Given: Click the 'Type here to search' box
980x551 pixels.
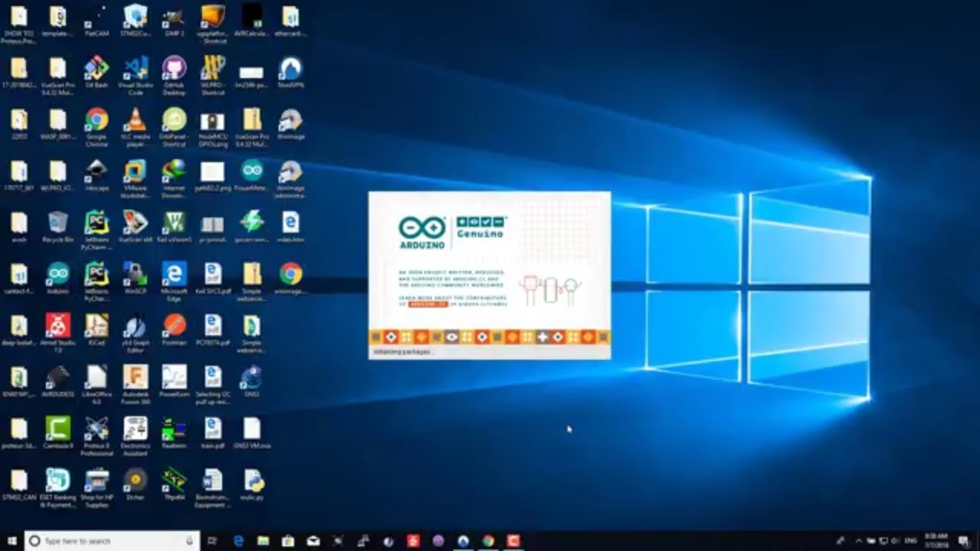Looking at the screenshot, I should [x=113, y=541].
